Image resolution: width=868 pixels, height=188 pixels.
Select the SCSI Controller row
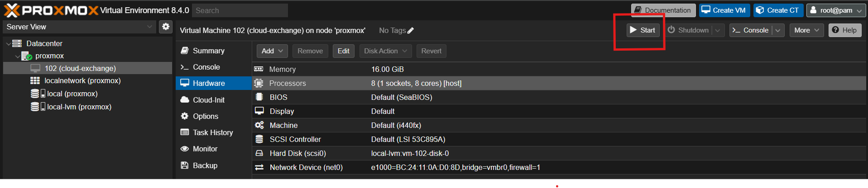tap(559, 139)
